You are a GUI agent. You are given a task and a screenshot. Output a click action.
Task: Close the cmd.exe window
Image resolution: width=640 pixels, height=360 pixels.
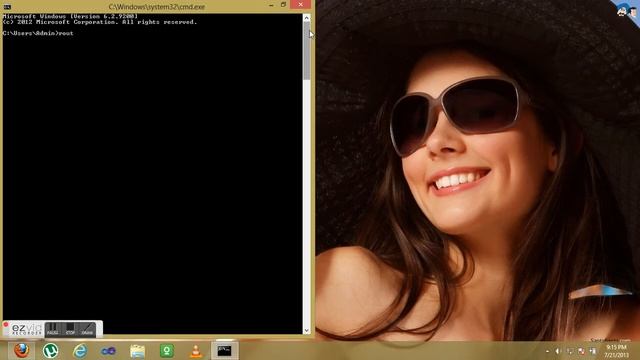click(x=301, y=5)
